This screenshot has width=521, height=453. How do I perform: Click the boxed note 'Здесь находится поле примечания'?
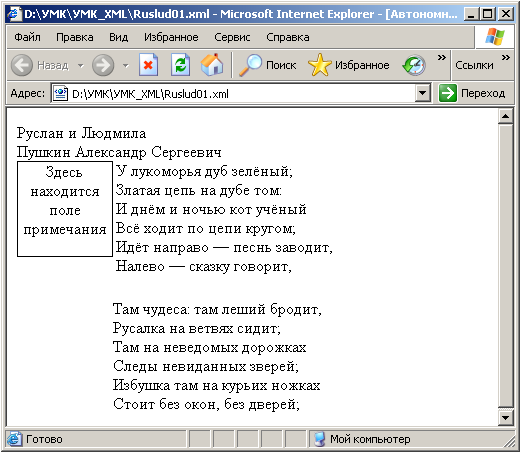pos(65,209)
